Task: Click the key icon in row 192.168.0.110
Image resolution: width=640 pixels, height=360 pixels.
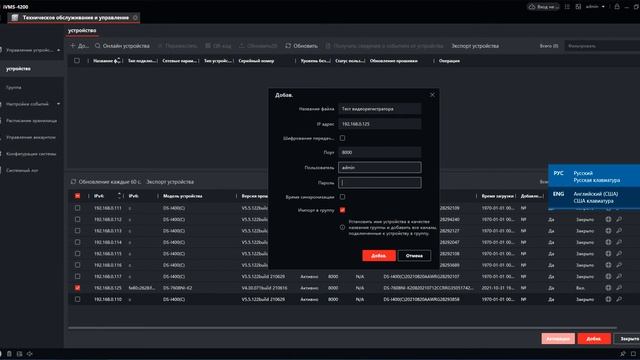Action: click(x=619, y=299)
